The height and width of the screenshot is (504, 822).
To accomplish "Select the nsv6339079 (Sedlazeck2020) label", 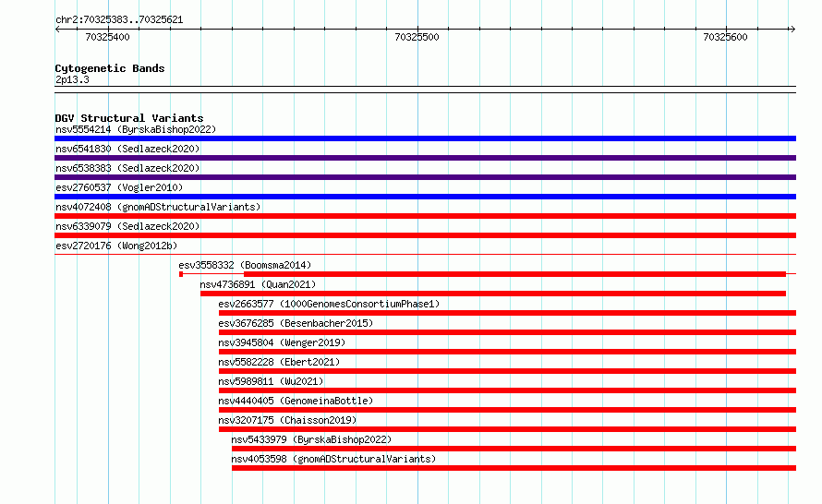I will click(x=127, y=226).
